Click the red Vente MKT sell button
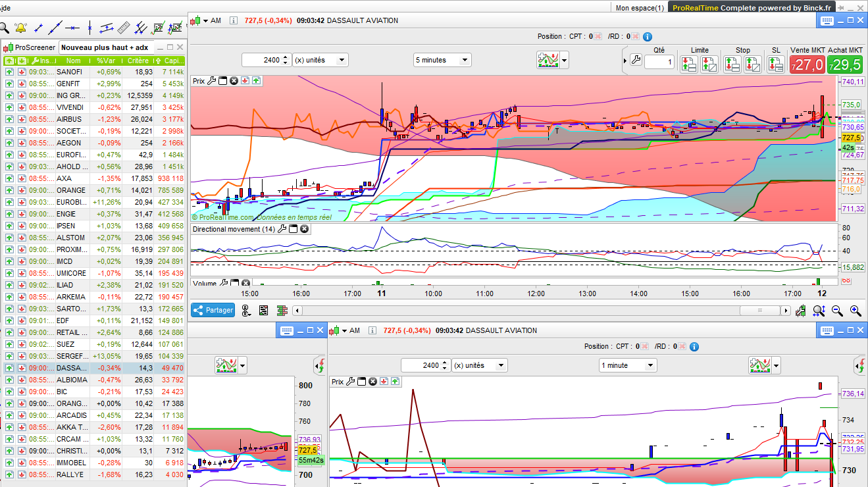The height and width of the screenshot is (487, 868). pyautogui.click(x=807, y=64)
